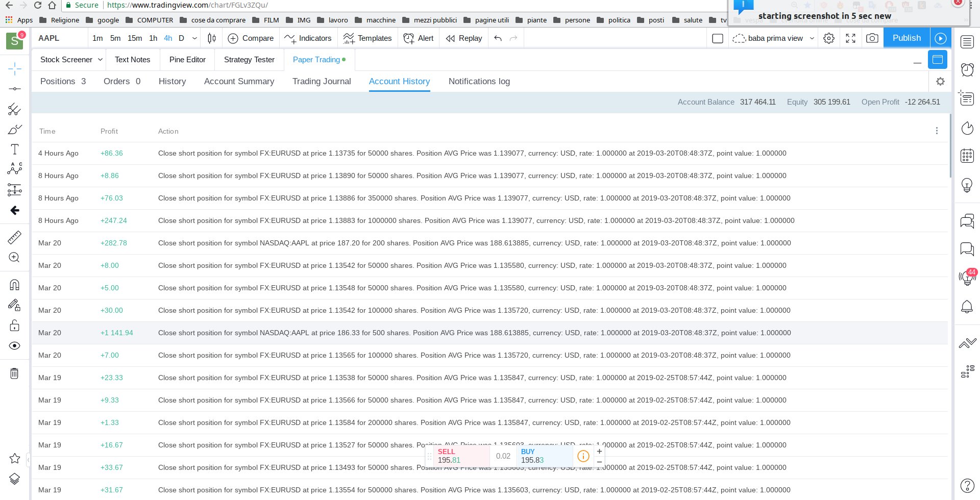Open the candlestick chart style selector
This screenshot has height=500, width=980.
tap(212, 38)
